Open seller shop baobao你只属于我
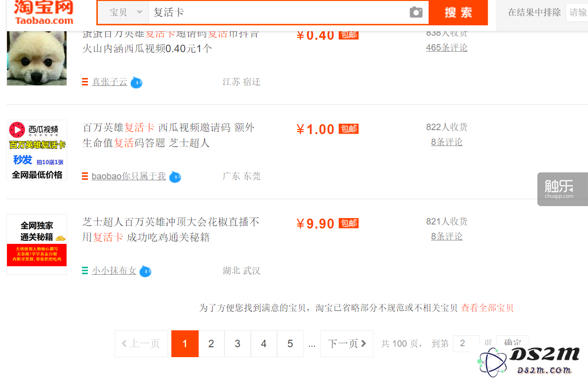The height and width of the screenshot is (379, 588). tap(129, 176)
